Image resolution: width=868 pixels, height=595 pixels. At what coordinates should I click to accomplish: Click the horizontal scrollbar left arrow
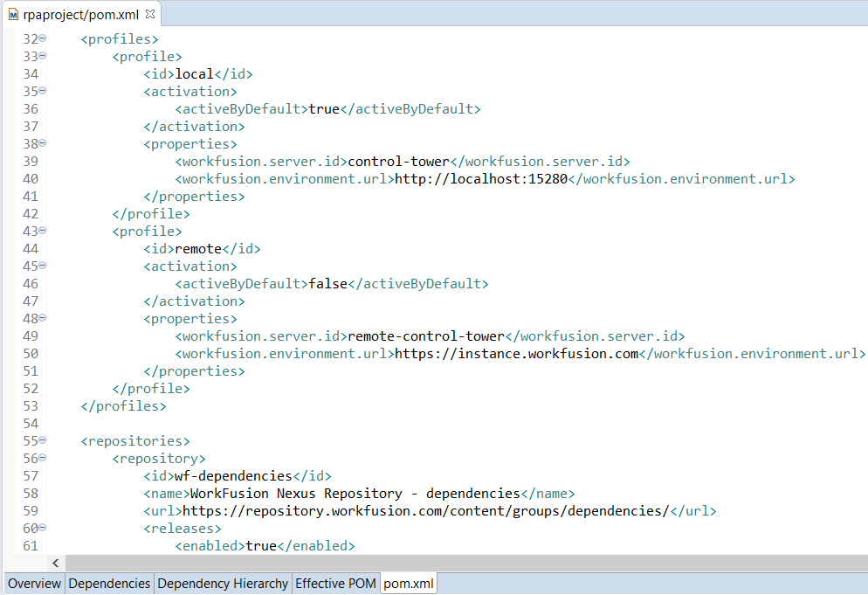[x=55, y=564]
